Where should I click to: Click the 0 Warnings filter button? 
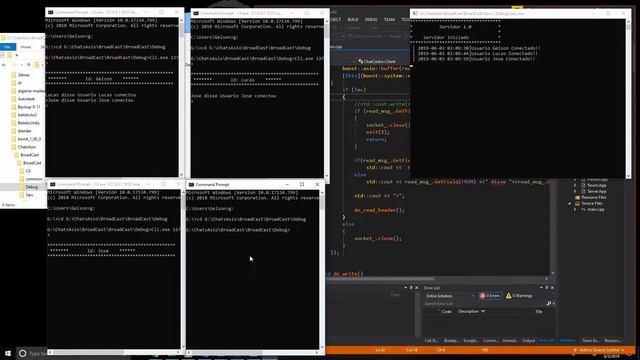[x=519, y=296]
